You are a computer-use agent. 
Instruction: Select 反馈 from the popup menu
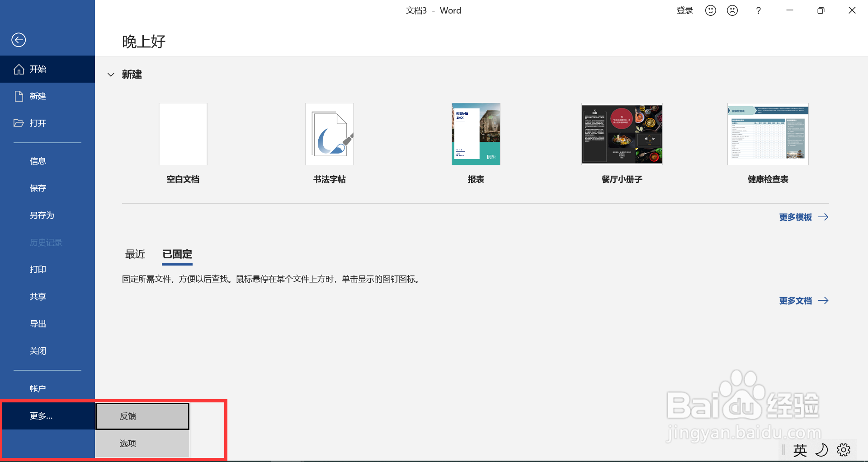coord(142,416)
